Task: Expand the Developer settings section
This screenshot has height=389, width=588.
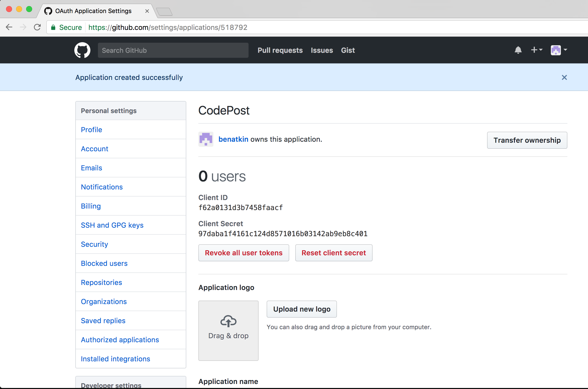Action: click(111, 385)
